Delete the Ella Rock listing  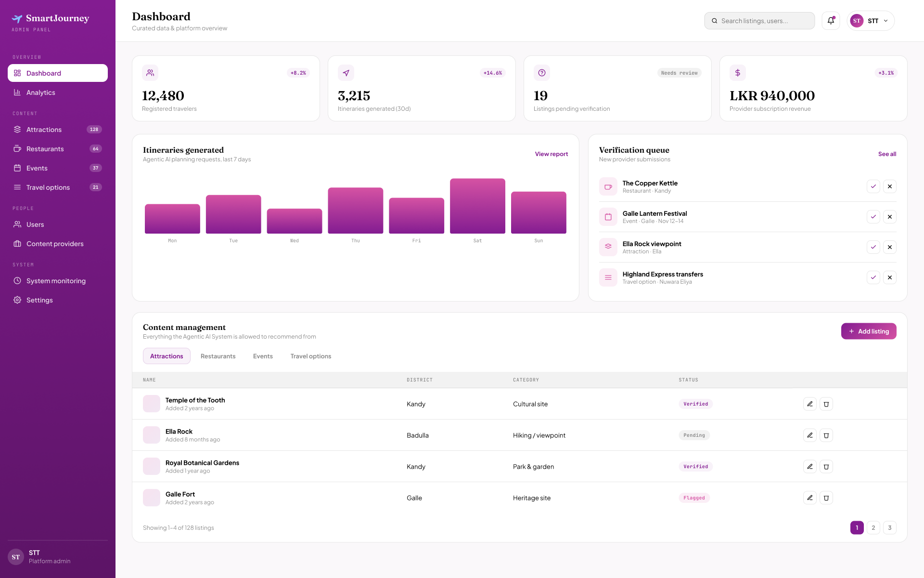pyautogui.click(x=826, y=435)
